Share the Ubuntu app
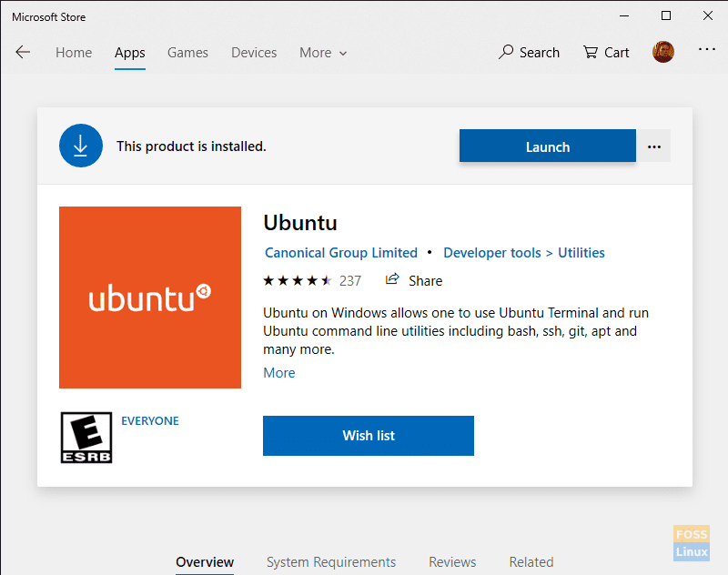 [414, 280]
